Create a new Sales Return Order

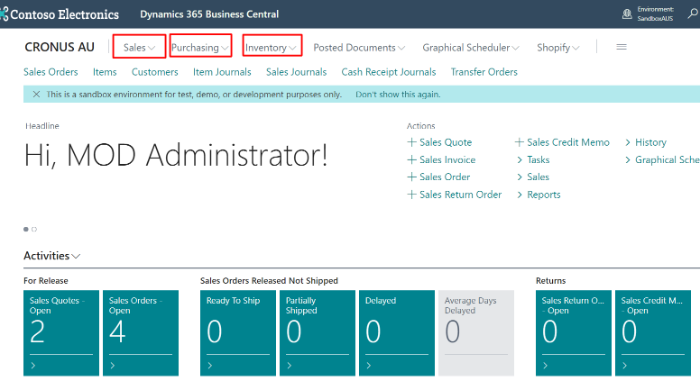[x=460, y=195]
